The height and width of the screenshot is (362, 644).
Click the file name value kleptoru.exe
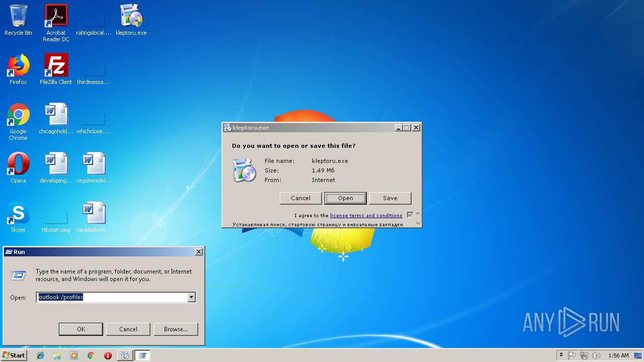(330, 161)
